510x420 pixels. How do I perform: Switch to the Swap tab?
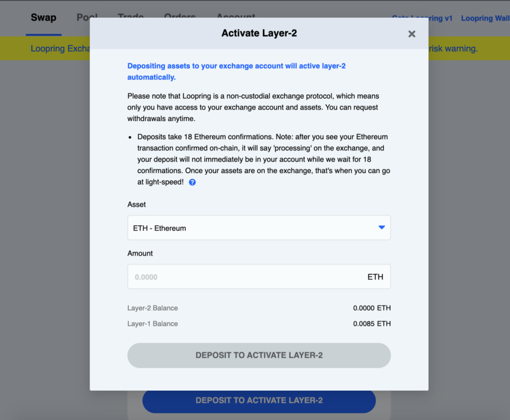[43, 18]
